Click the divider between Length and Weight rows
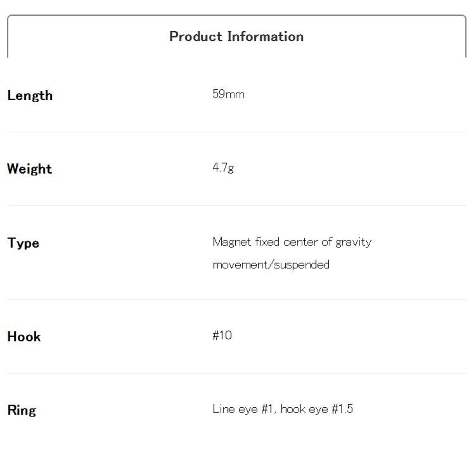 point(236,132)
